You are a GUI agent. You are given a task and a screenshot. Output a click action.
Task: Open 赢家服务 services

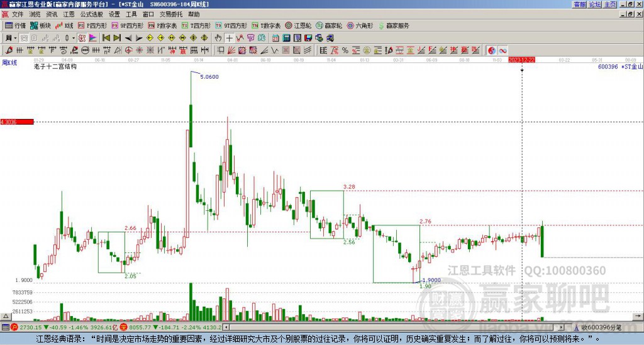coord(394,25)
